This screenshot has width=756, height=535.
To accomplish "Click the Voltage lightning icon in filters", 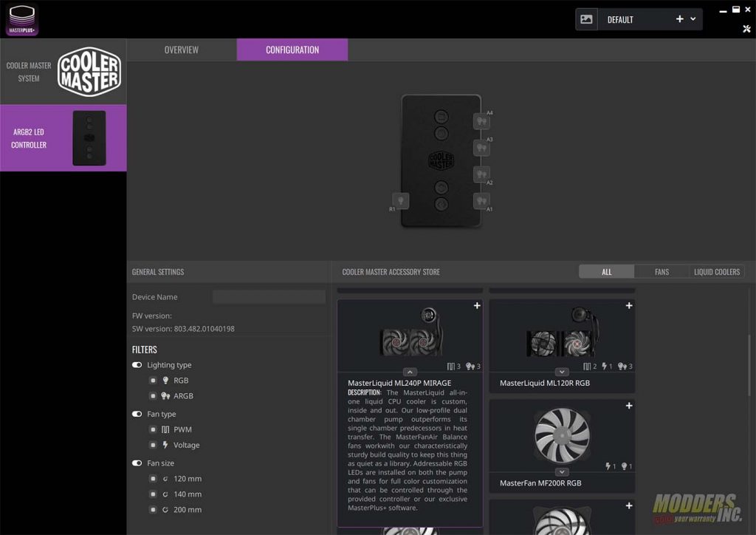I will click(x=165, y=445).
